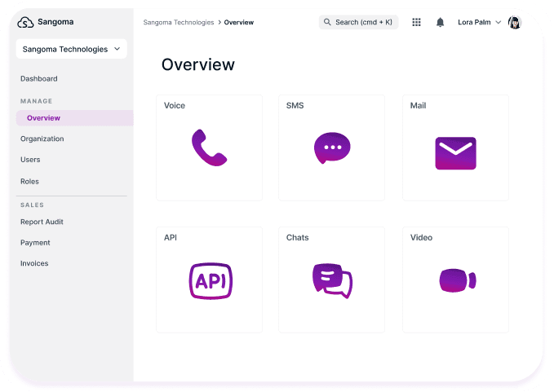
Task: Open Report Audit under Sales
Action: [x=42, y=222]
